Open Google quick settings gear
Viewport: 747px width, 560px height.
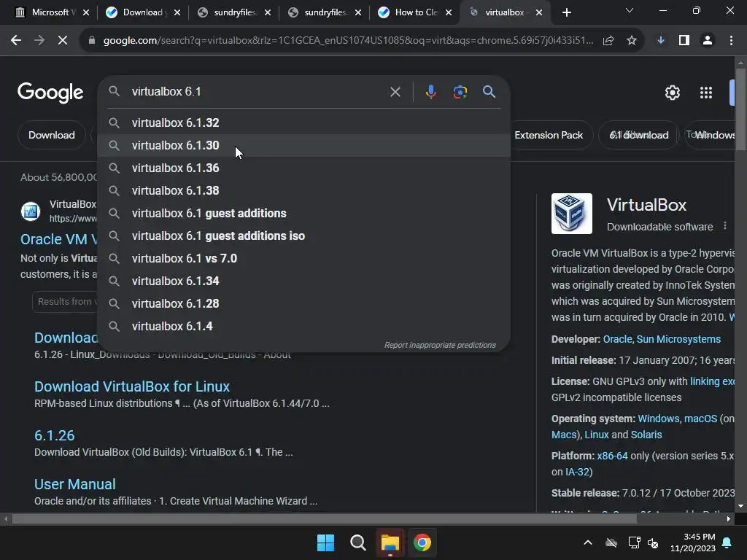click(672, 93)
